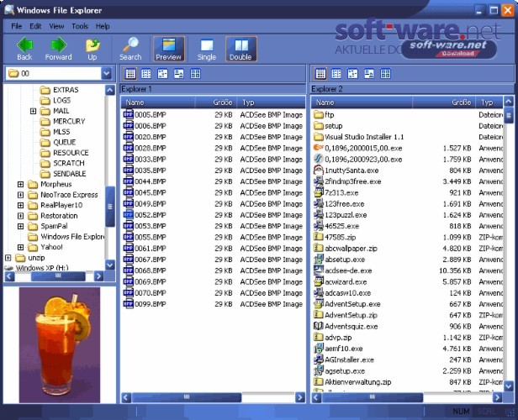Open the Tools menu
518x420 pixels.
click(80, 26)
